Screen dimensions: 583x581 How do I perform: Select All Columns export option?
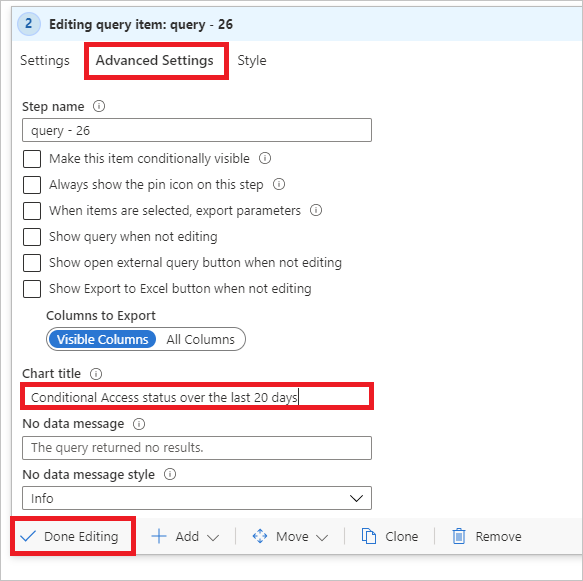pos(200,339)
